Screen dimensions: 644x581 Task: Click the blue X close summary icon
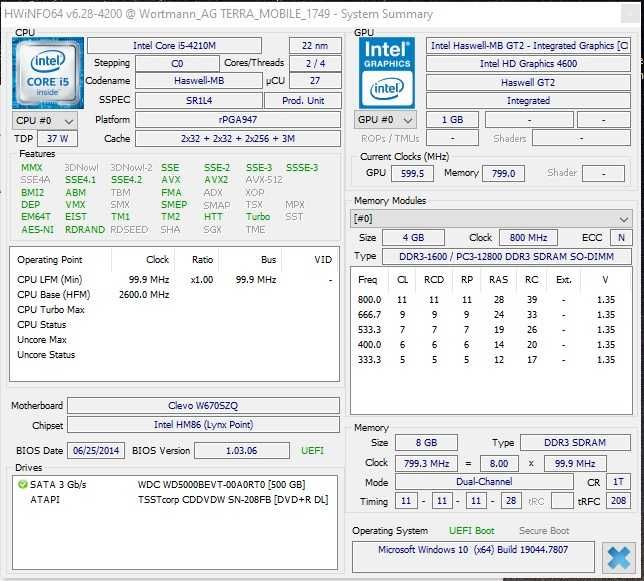point(619,558)
